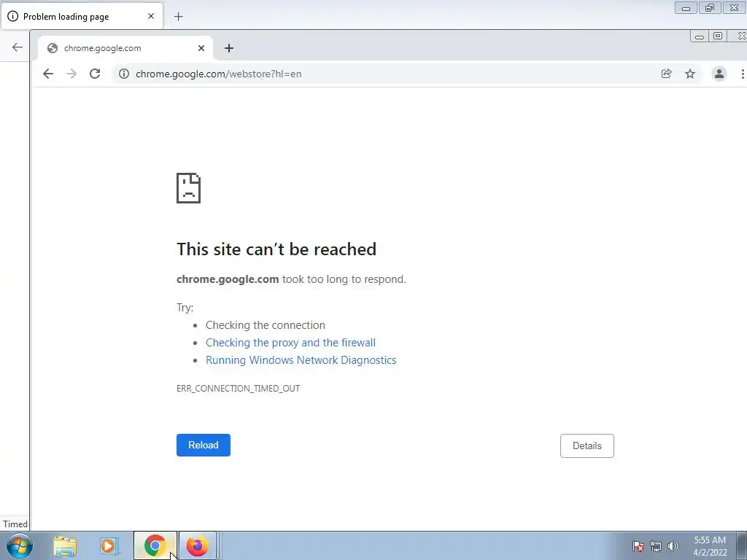Click Chrome's forward arrow button
747x560 pixels.
pyautogui.click(x=71, y=74)
